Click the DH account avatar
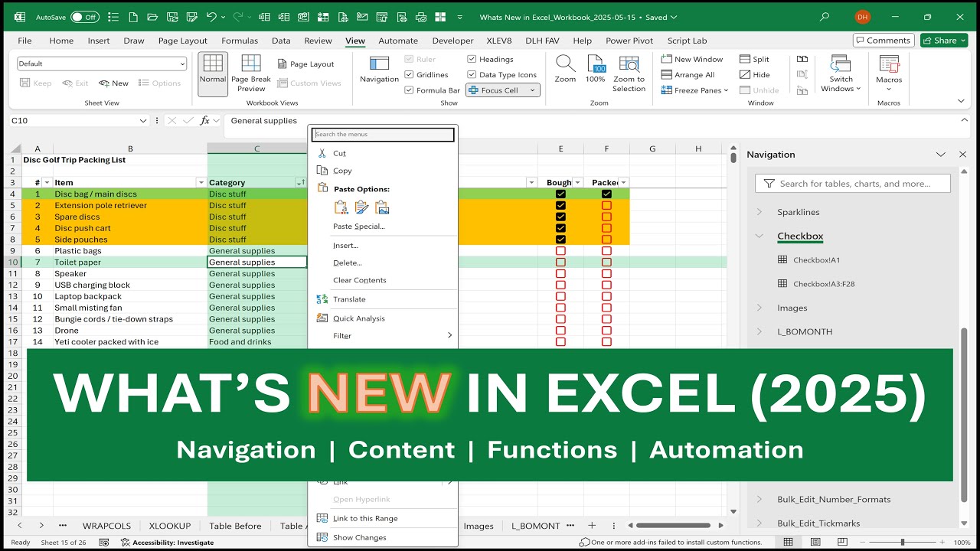This screenshot has height=551, width=980. 863,17
